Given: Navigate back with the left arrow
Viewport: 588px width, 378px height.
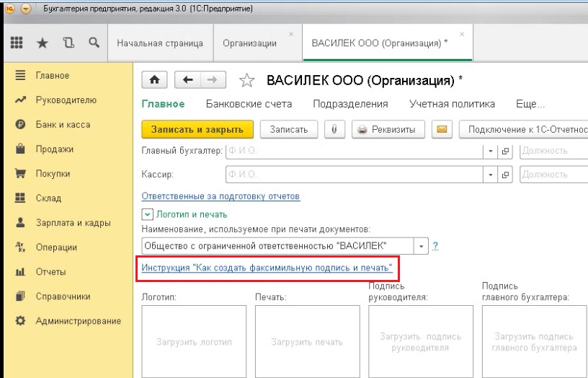Looking at the screenshot, I should click(187, 79).
